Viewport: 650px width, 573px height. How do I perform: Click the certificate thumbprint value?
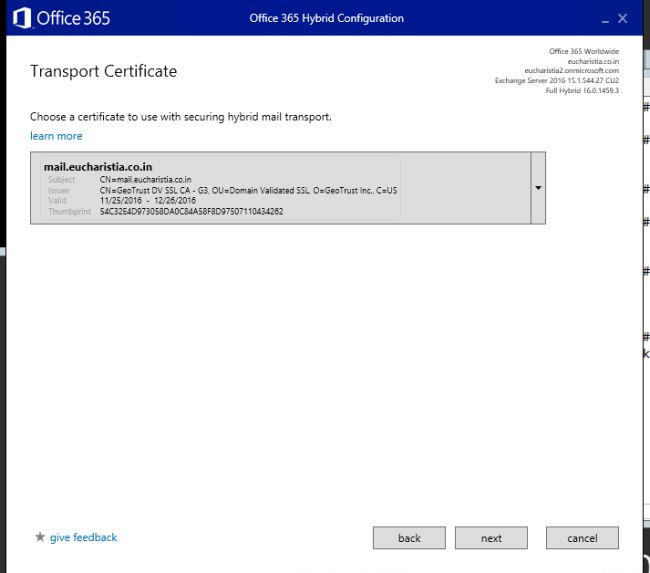point(192,211)
